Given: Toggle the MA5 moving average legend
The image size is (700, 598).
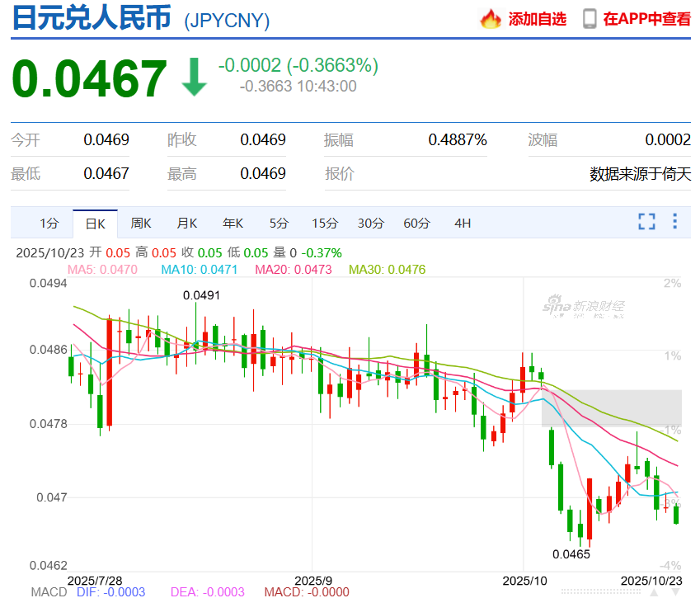Looking at the screenshot, I should [x=102, y=269].
